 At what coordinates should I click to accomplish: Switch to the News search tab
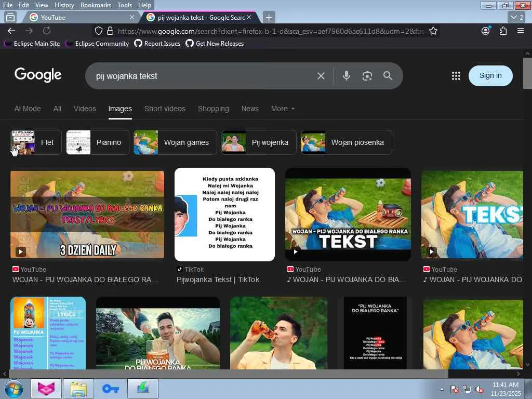(x=250, y=109)
